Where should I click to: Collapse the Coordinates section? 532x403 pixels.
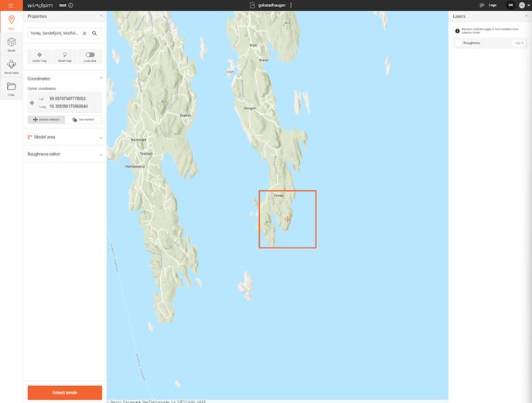pyautogui.click(x=101, y=78)
